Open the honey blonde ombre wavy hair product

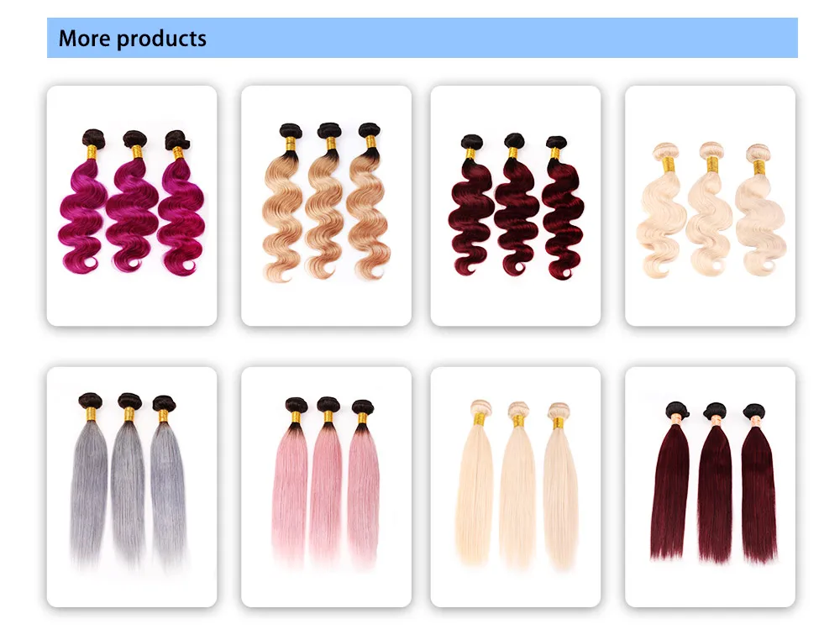326,206
